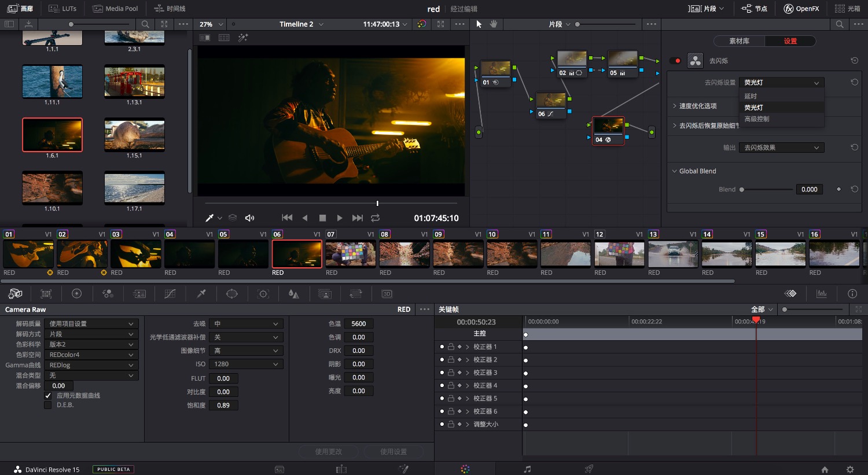
Task: Show the Information panel icon
Action: point(852,294)
